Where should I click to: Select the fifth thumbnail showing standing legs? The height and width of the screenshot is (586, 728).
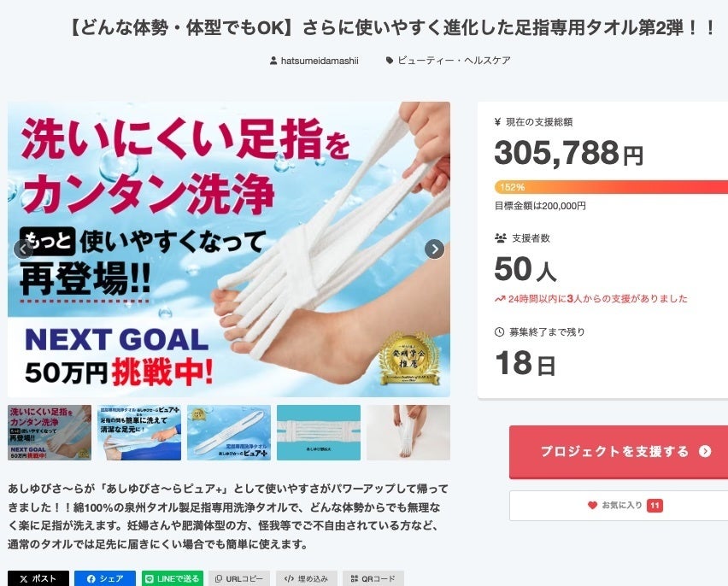[x=408, y=432]
